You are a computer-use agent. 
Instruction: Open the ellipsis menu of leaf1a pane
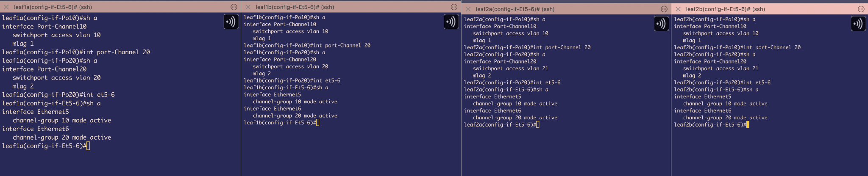(x=234, y=7)
